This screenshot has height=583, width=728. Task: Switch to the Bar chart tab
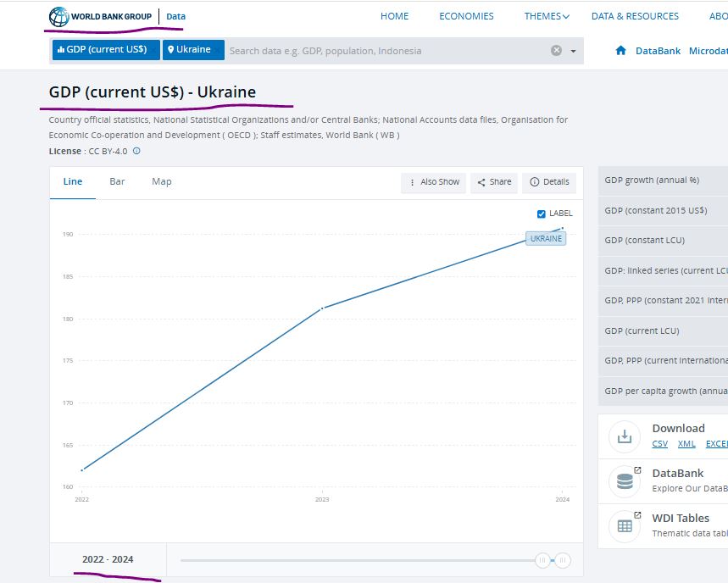(x=117, y=181)
